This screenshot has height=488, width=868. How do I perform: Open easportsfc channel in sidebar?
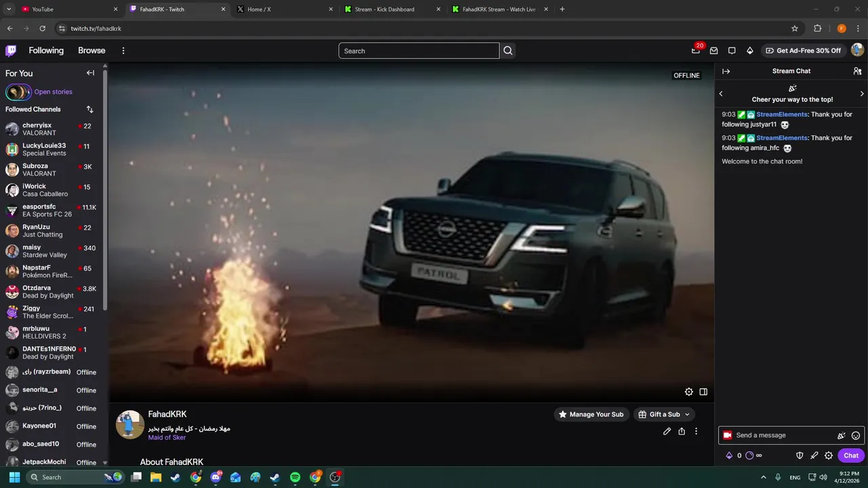coord(52,211)
